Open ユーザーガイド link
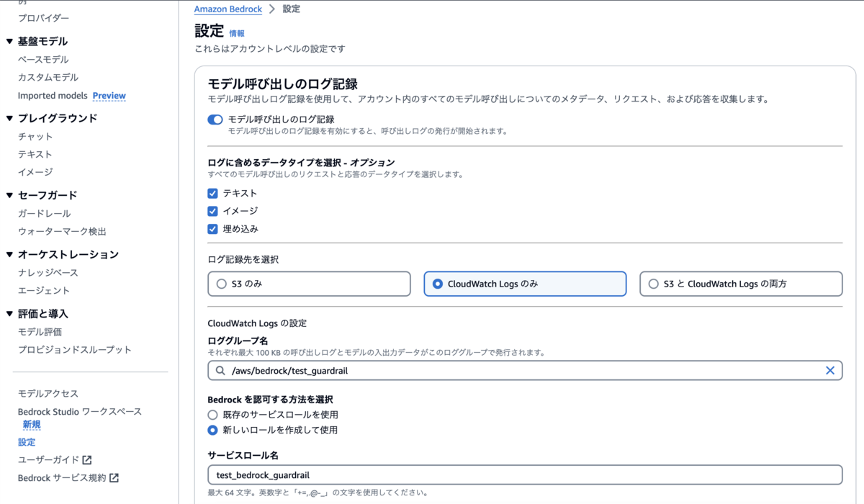Screen dimensions: 864x504 [x=48, y=459]
